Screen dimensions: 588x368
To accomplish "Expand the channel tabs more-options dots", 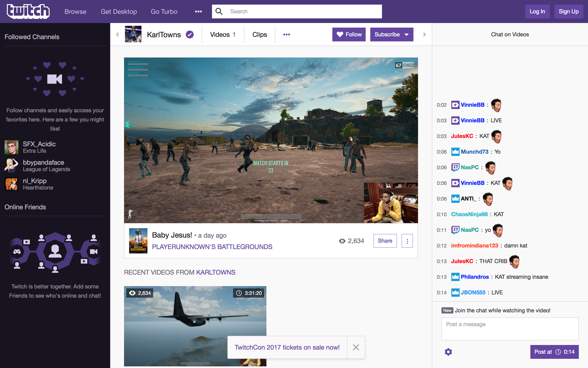I will click(x=287, y=34).
